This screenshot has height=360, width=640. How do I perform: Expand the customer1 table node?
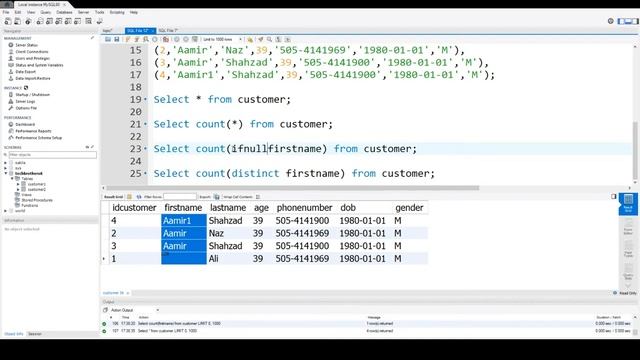[18, 184]
